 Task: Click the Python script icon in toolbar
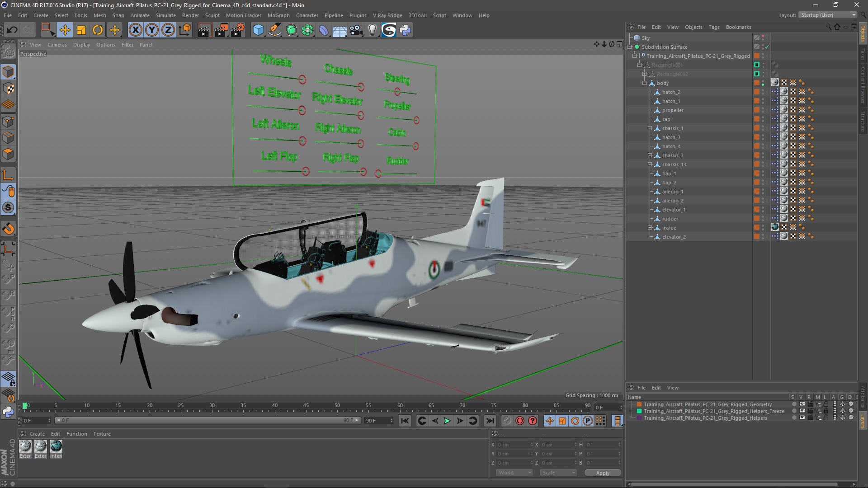pyautogui.click(x=405, y=30)
